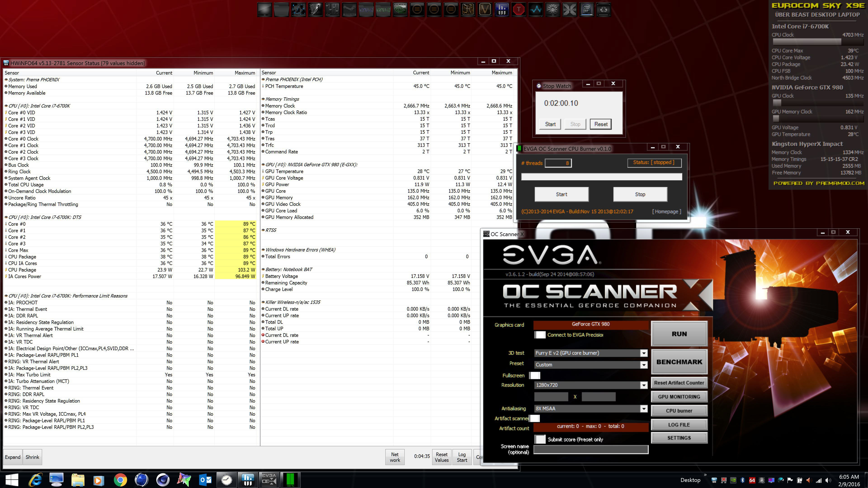Viewport: 868px width, 488px height.
Task: Click the Bluetooth tray icon
Action: 742,480
